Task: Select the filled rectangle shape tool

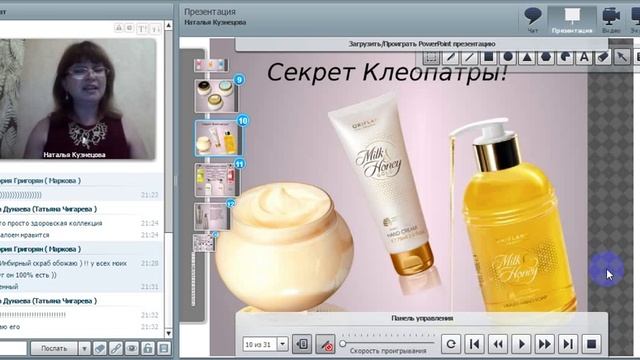Action: tap(489, 57)
